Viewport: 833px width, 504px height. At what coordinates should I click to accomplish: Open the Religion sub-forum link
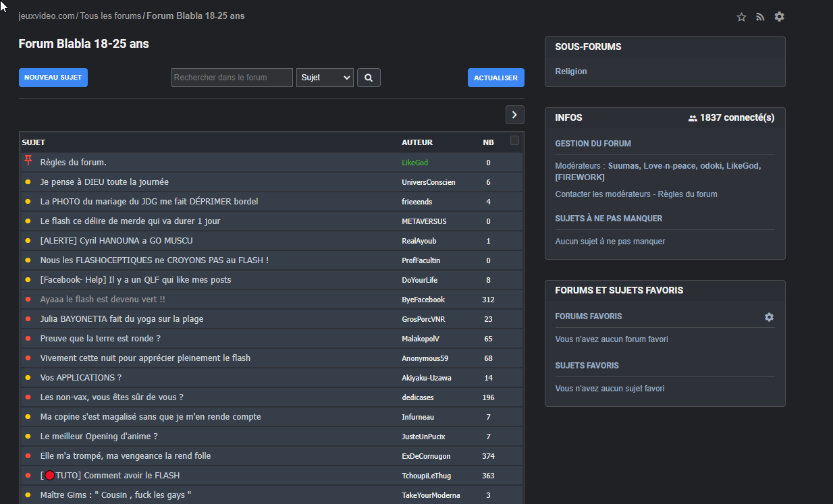coord(571,72)
